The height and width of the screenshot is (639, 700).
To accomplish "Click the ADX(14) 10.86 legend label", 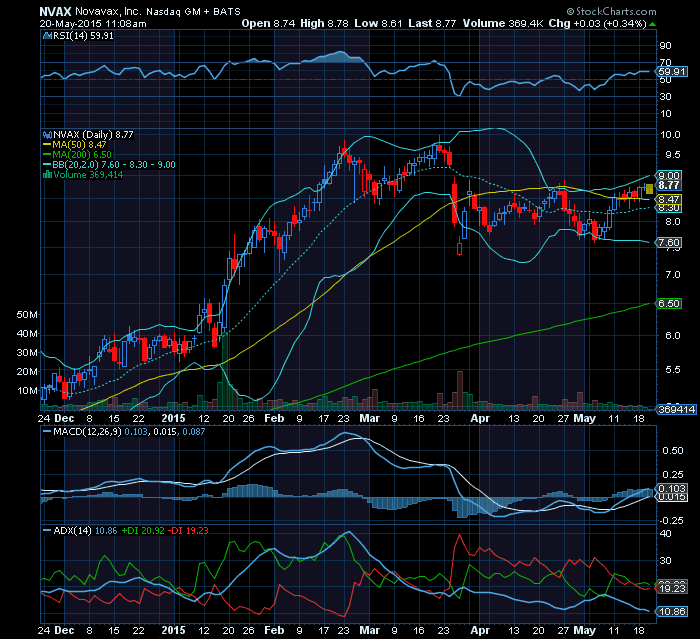I will click(85, 531).
